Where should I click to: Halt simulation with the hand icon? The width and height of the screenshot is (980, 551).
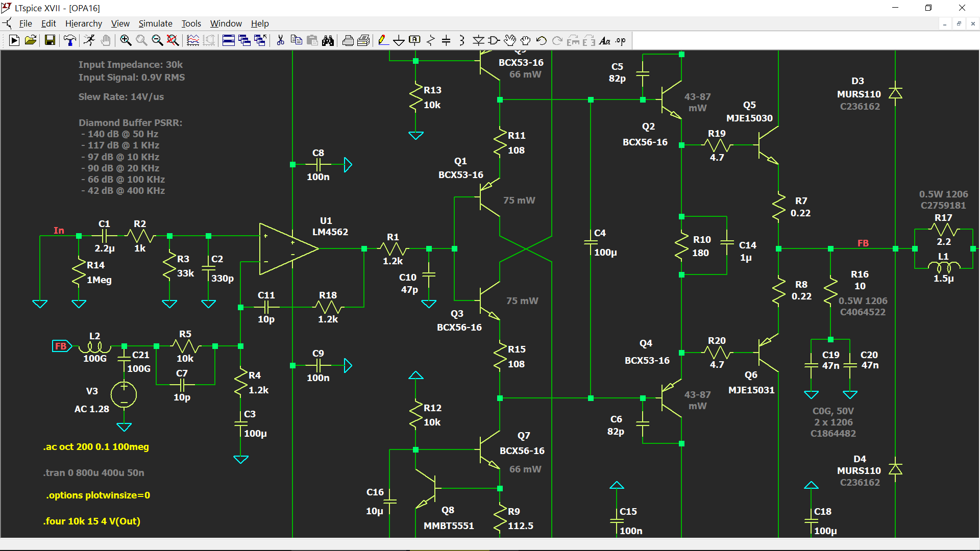tap(106, 40)
